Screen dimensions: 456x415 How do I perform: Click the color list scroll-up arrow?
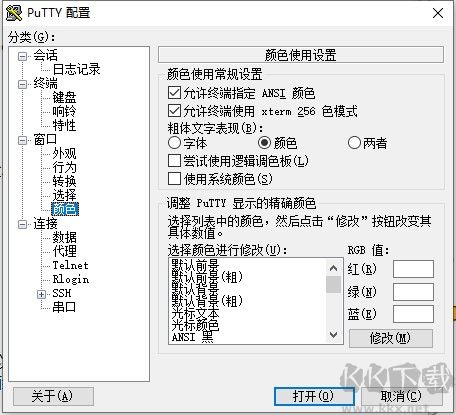[x=333, y=268]
